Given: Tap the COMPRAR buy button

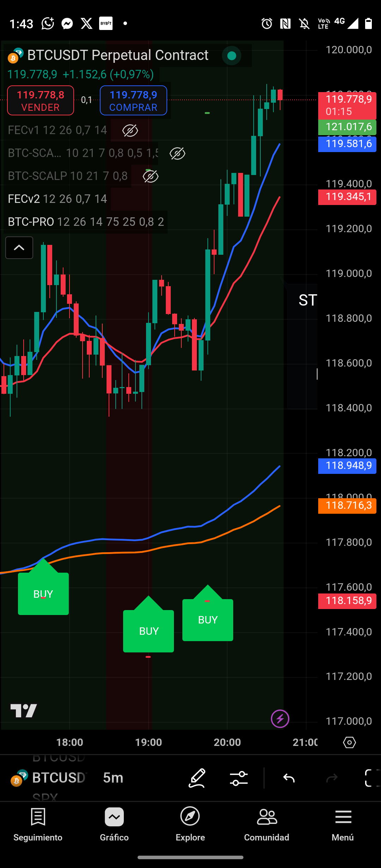Looking at the screenshot, I should pos(133,101).
